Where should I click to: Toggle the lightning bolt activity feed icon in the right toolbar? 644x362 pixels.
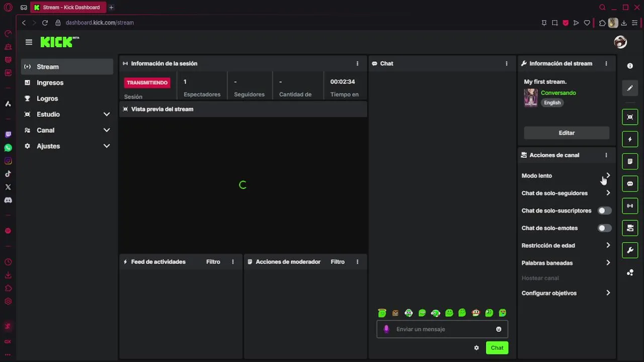[630, 139]
